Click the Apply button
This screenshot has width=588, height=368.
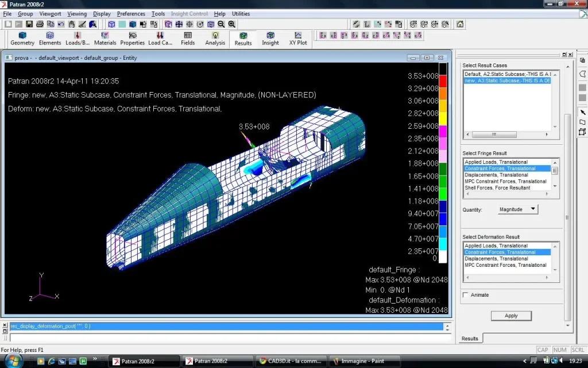511,316
